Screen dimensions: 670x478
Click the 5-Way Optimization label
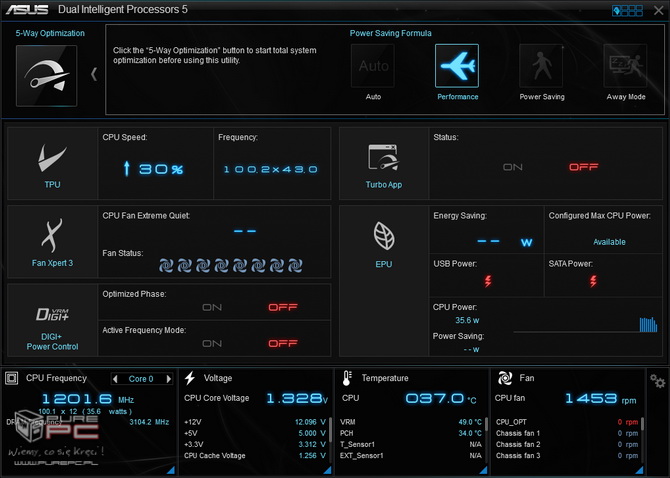pos(50,33)
